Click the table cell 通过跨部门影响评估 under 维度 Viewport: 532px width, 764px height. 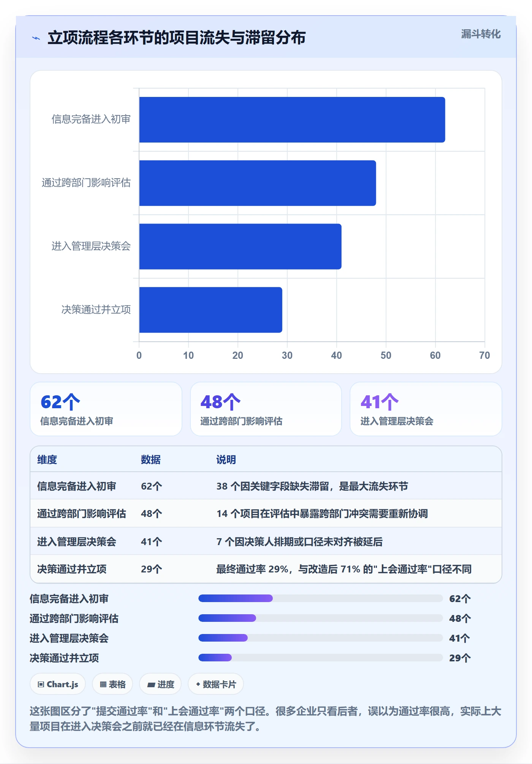(x=81, y=514)
